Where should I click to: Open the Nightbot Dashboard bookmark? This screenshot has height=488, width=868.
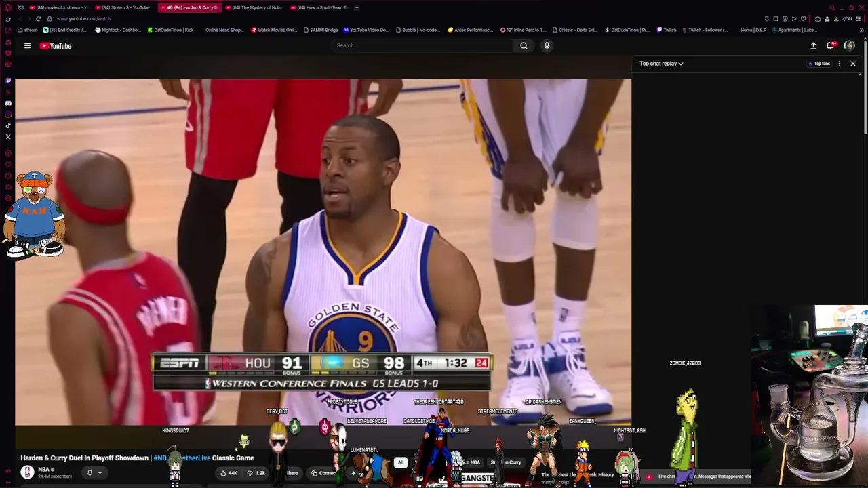(x=118, y=30)
